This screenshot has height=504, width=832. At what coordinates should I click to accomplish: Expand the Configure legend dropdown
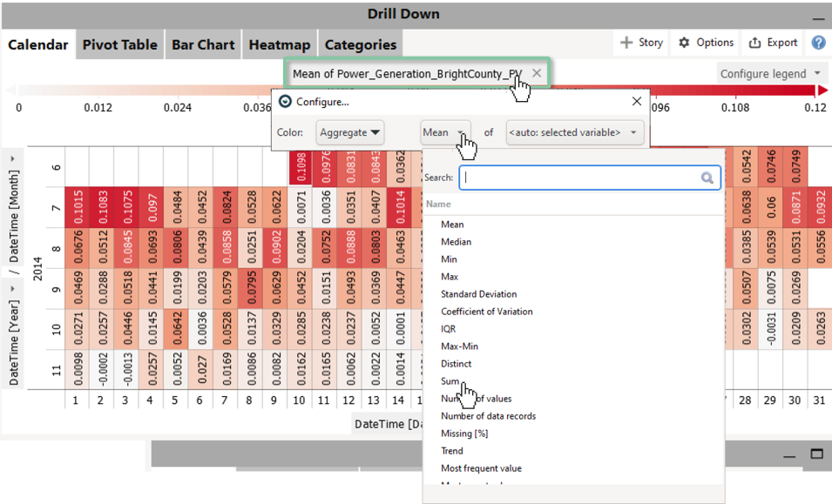[x=771, y=74]
